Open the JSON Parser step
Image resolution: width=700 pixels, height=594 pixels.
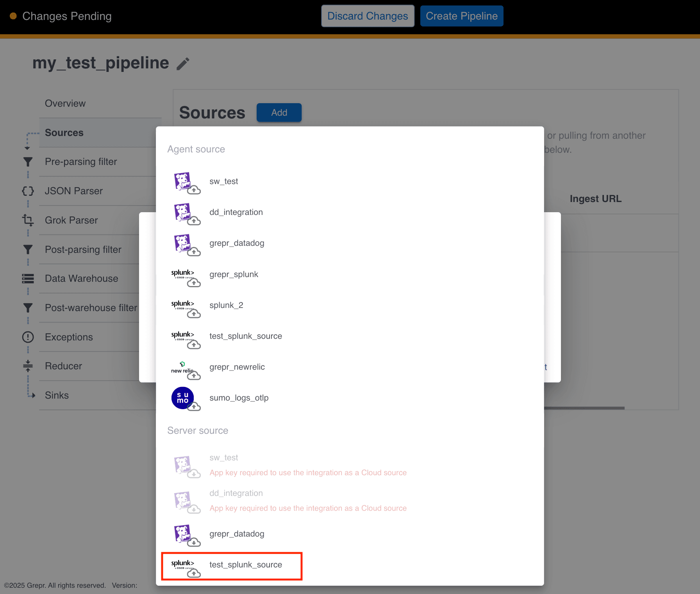coord(97,191)
